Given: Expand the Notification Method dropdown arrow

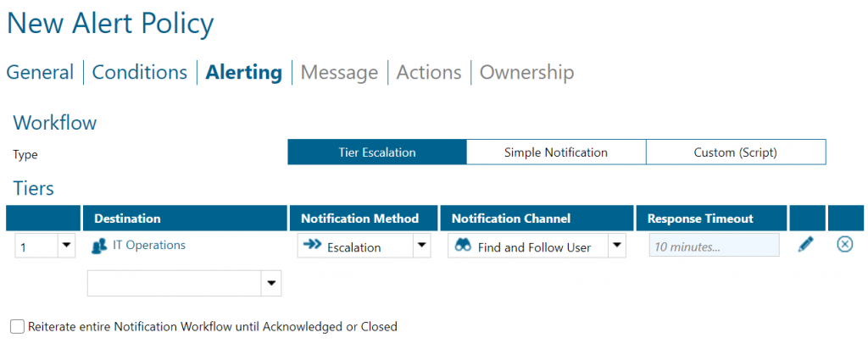Looking at the screenshot, I should [x=421, y=247].
